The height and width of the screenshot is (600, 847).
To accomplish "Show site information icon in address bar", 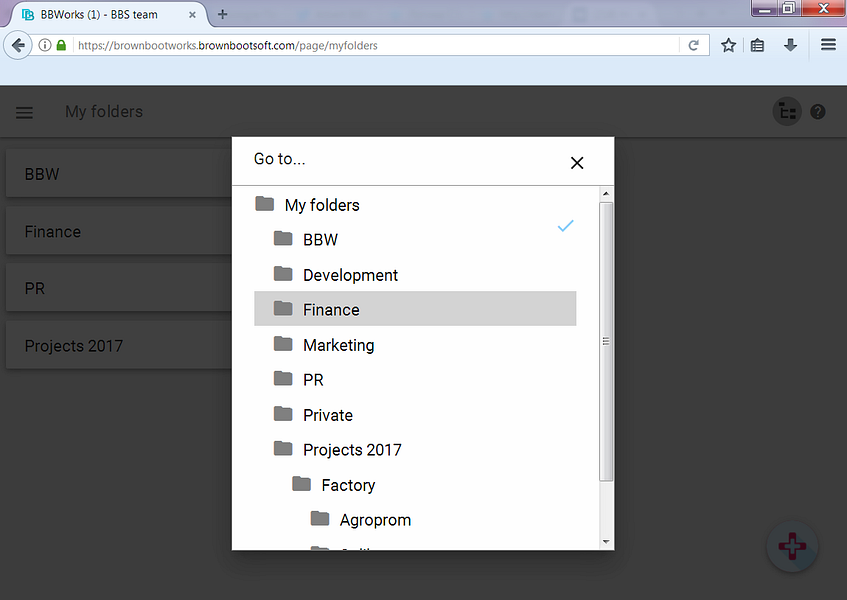I will [x=45, y=45].
